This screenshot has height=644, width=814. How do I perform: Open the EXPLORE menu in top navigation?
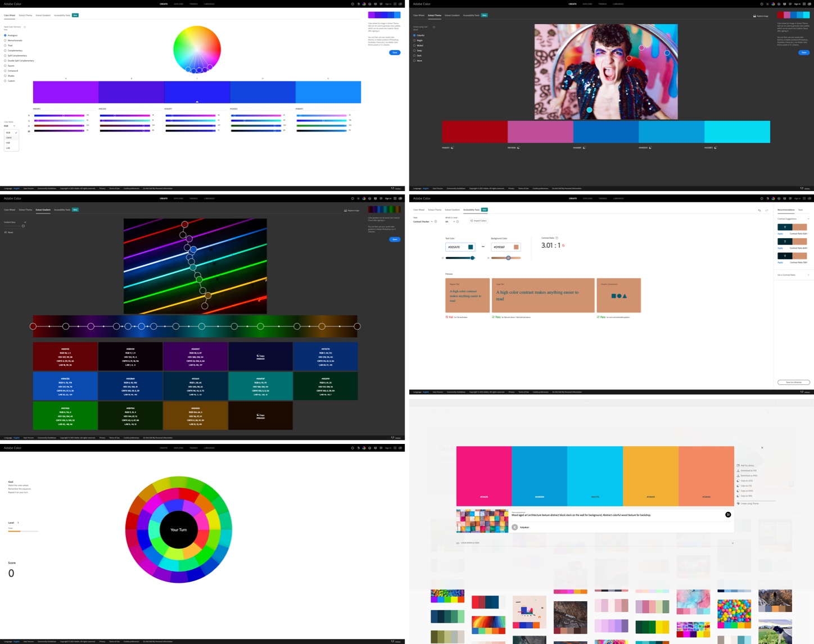coord(178,4)
